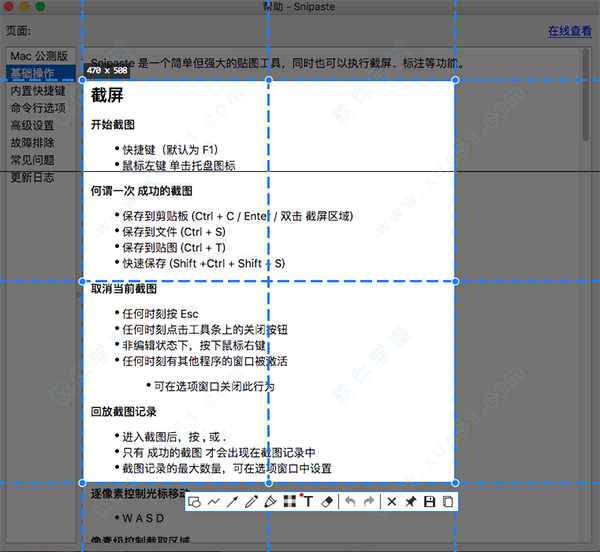Select the eraser tool
This screenshot has height=552, width=600.
[x=327, y=501]
